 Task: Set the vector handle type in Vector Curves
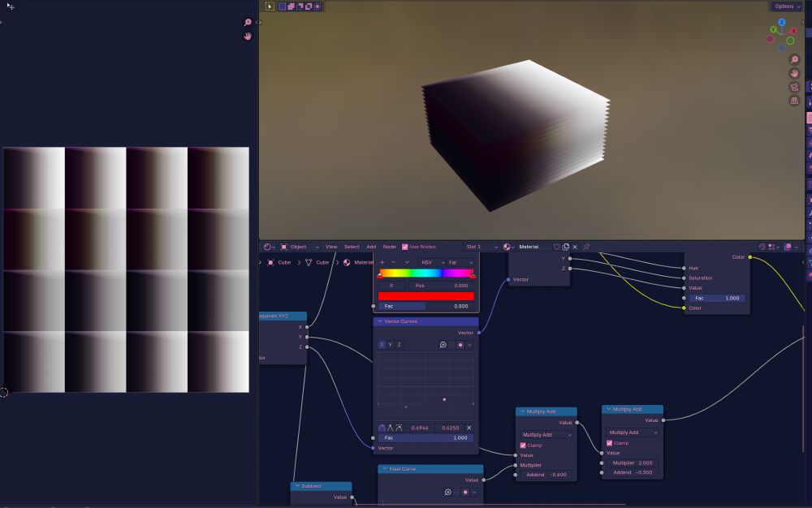click(390, 428)
